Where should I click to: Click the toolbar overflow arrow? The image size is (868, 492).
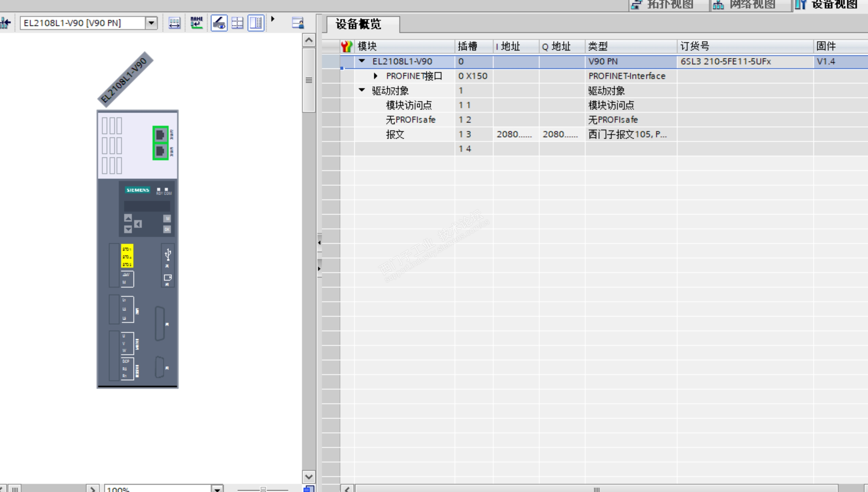pyautogui.click(x=273, y=19)
